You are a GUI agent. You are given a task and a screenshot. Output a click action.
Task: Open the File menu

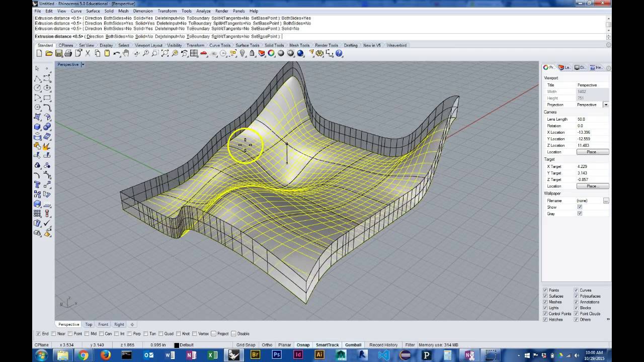(38, 11)
